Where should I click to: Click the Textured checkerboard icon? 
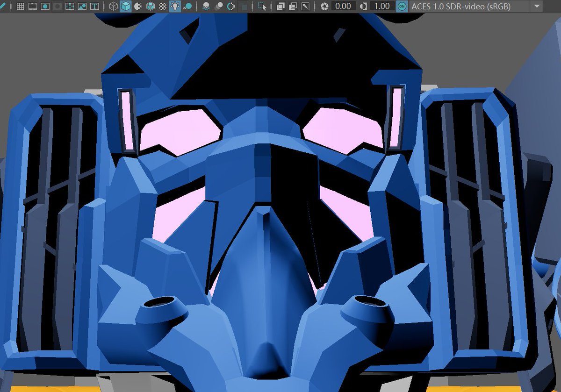163,7
